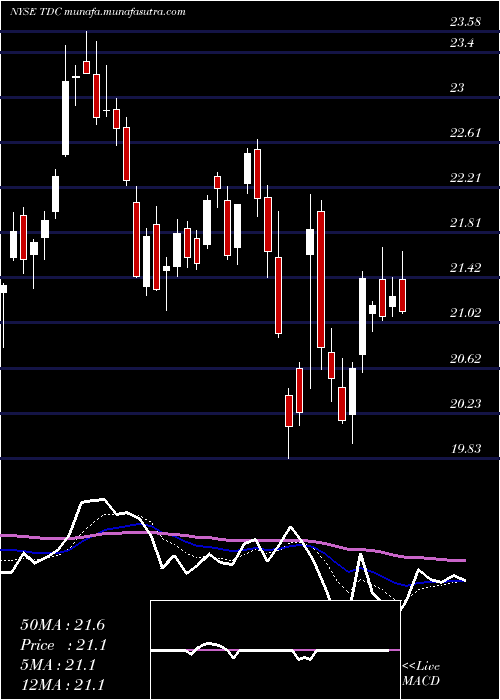Click the 23 price level label
The width and height of the screenshot is (500, 700).
pyautogui.click(x=457, y=88)
